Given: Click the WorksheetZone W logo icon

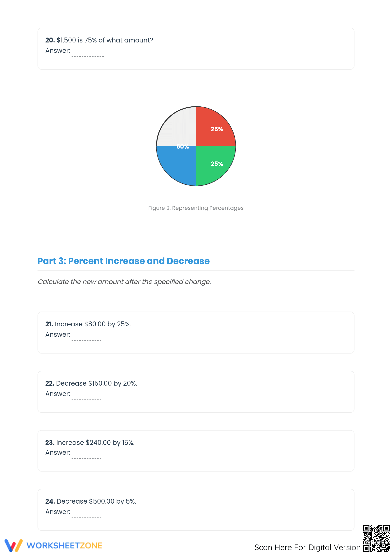Looking at the screenshot, I should pos(14,545).
